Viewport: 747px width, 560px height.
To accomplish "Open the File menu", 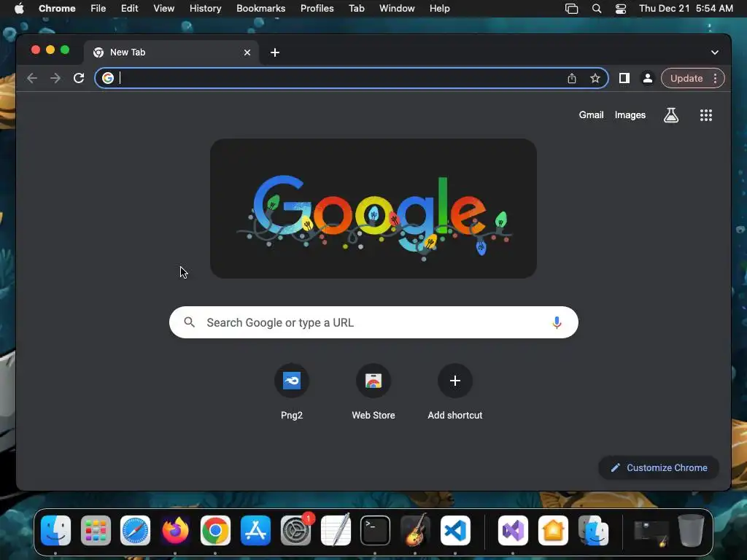I will point(98,9).
